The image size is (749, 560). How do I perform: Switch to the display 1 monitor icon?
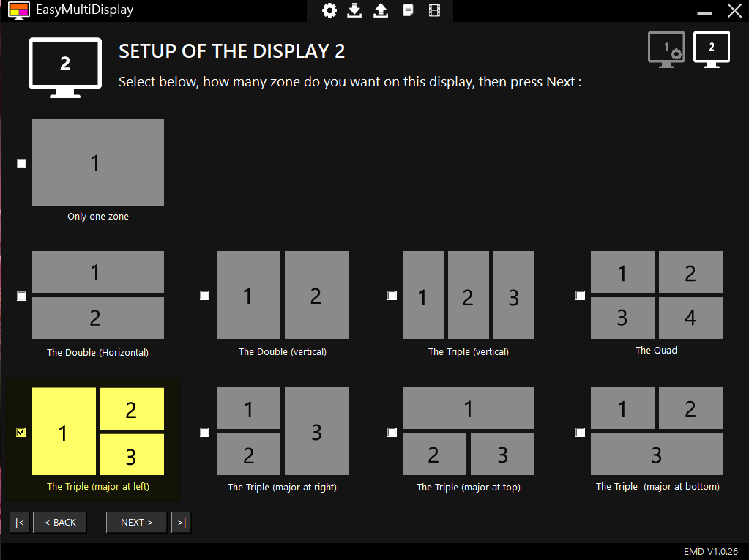coord(666,50)
